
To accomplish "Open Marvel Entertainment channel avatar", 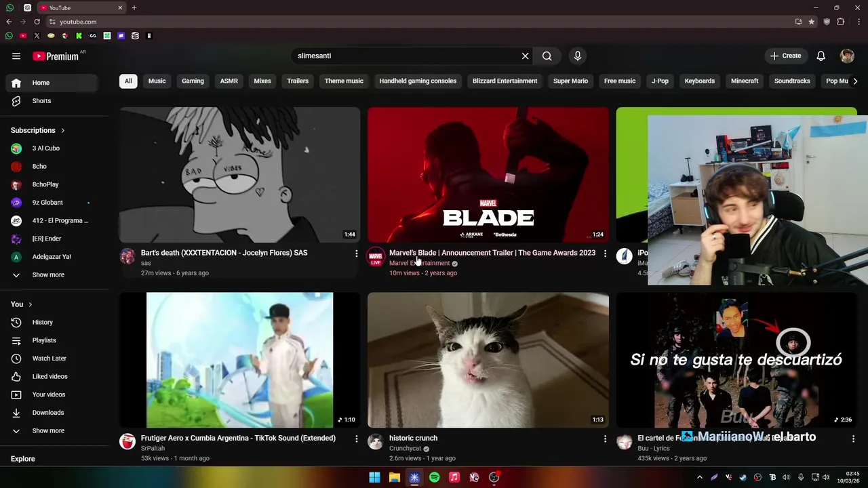I will pos(376,257).
